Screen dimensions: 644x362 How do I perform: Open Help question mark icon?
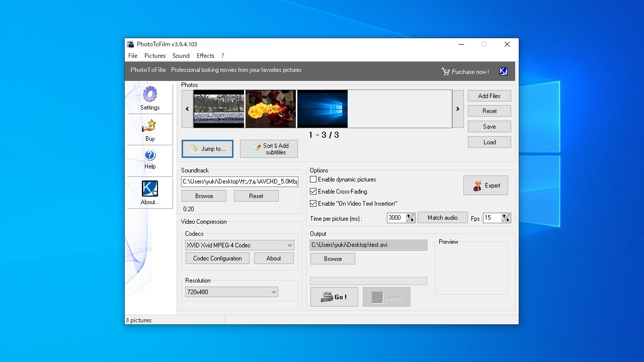click(150, 155)
